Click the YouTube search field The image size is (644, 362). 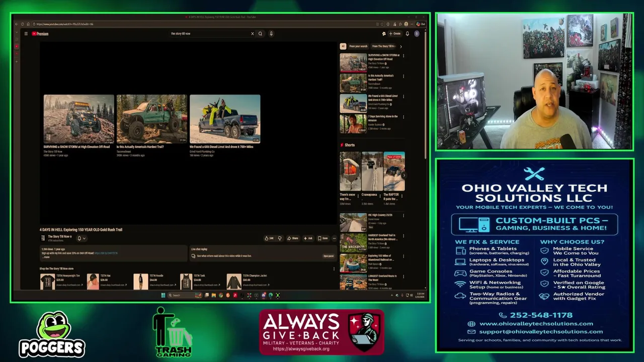point(210,34)
